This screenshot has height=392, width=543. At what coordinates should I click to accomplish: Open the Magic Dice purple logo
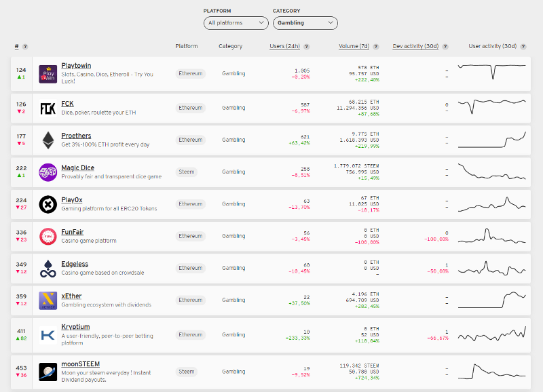[48, 172]
